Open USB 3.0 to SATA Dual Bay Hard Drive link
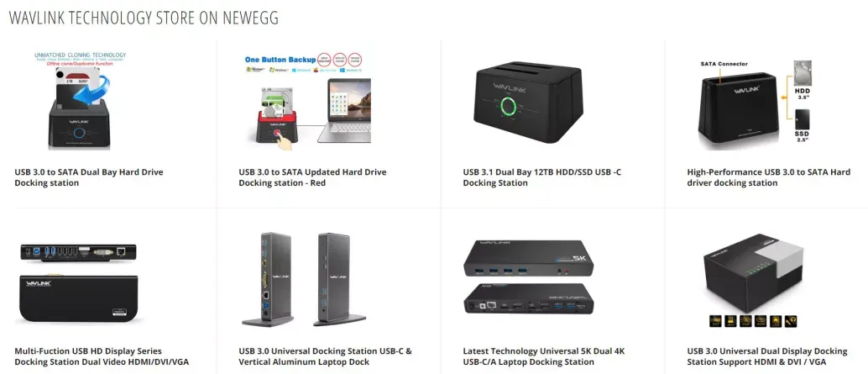This screenshot has height=374, width=868. (89, 177)
